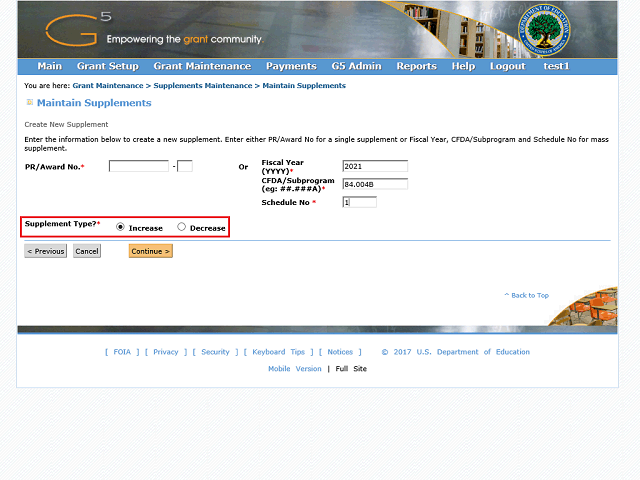640x480 pixels.
Task: Select the Decrease supplement type
Action: tap(181, 227)
